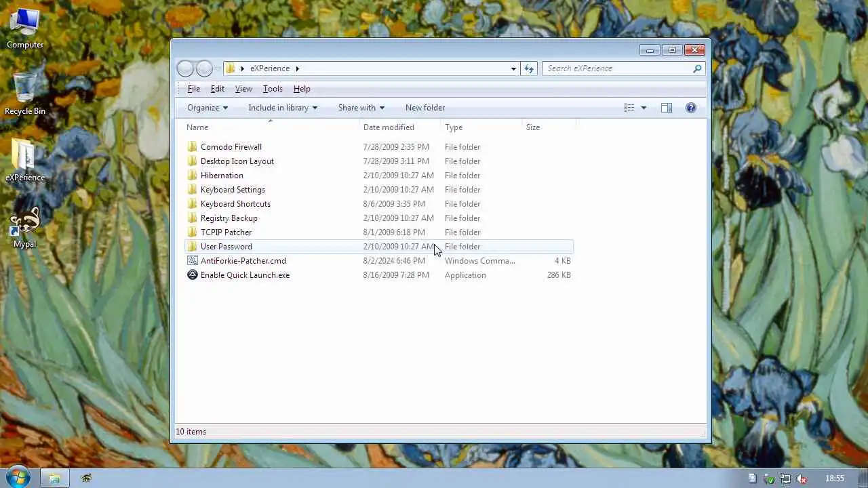Click the 8/2/2024 6:46 PM date cell
This screenshot has width=868, height=488.
(394, 261)
